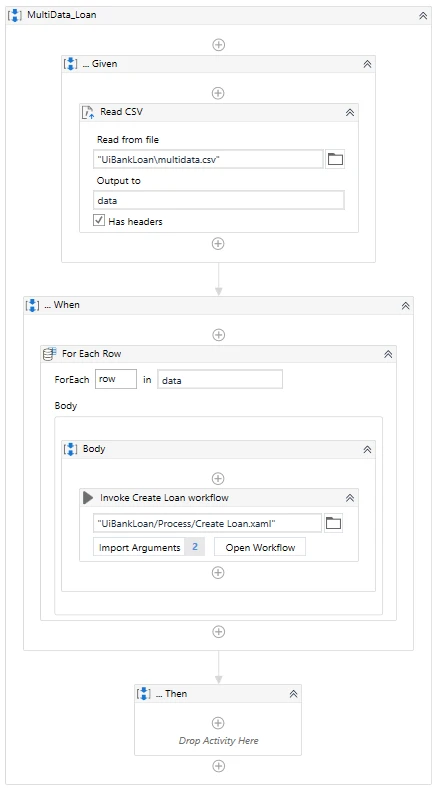Click the MultiData_Loan sequence icon
The width and height of the screenshot is (435, 789).
15,15
